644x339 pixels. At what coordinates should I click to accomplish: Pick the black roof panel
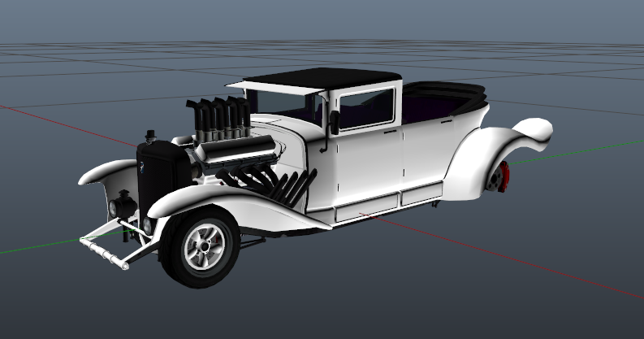322,78
